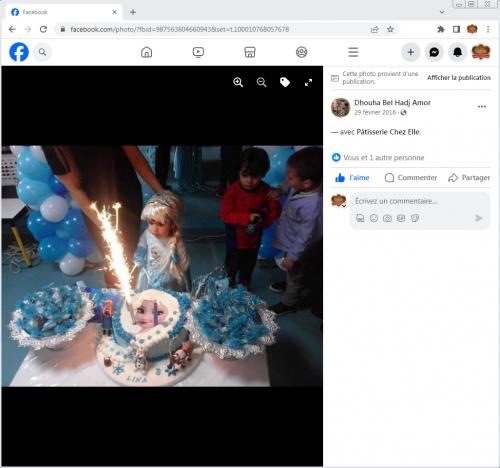View site security lock info
Viewport: 500px width, 468px height.
tap(62, 29)
